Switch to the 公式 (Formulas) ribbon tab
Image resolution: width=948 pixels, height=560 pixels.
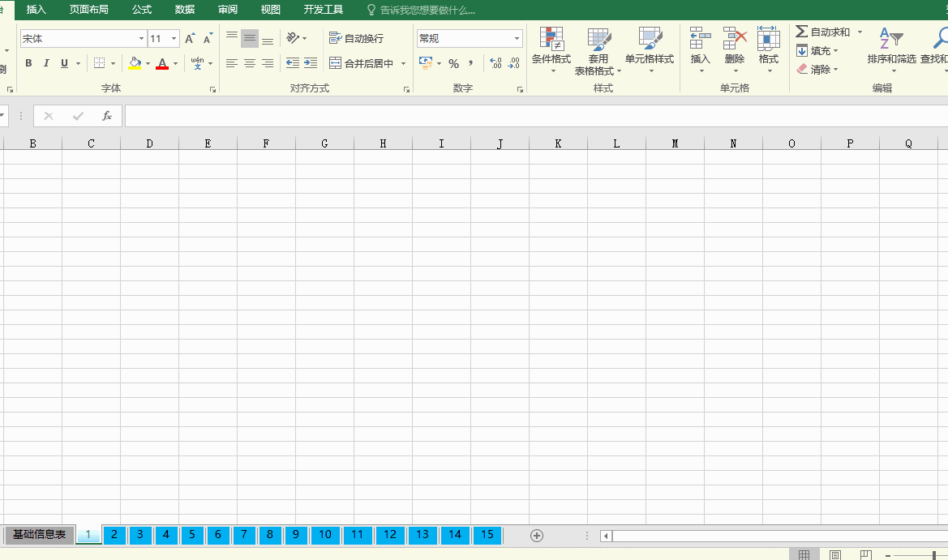[x=142, y=10]
